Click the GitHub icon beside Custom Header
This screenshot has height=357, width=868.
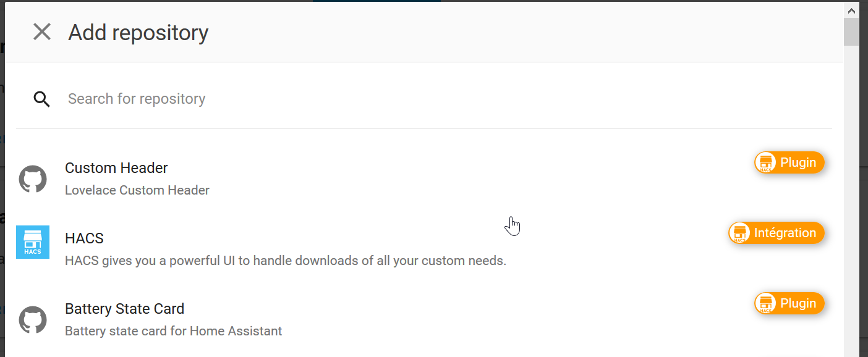(32, 178)
